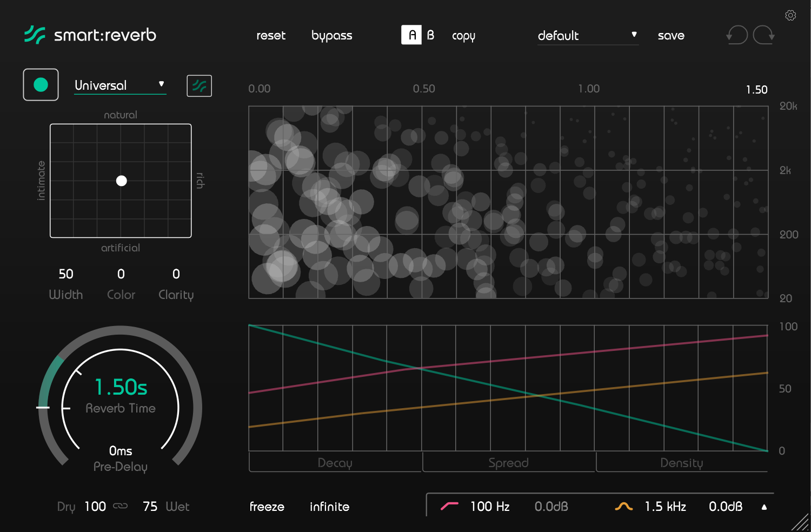This screenshot has height=532, width=811.
Task: Click the "artificial" label below the matrix
Action: coord(121,248)
